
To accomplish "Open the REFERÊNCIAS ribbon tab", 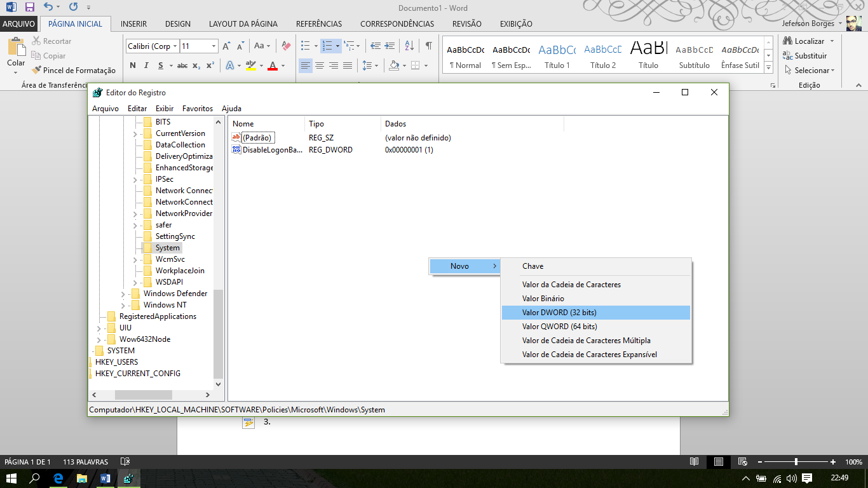I will point(319,24).
